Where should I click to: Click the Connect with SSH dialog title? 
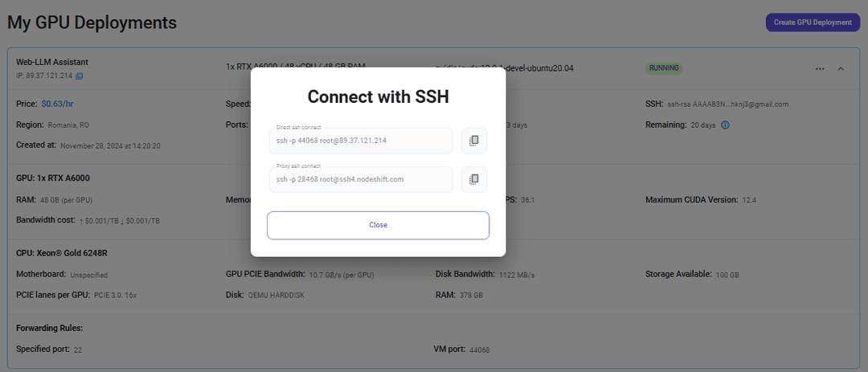(378, 96)
